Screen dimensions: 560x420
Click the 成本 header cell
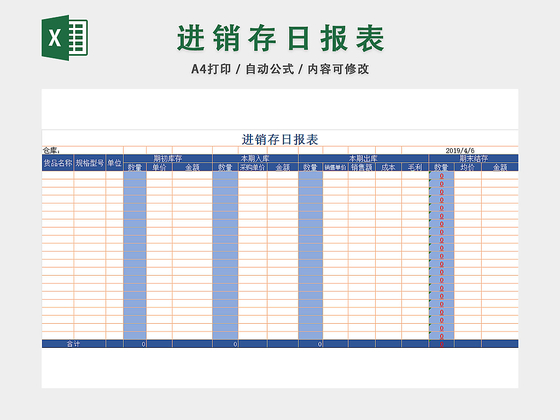(388, 167)
